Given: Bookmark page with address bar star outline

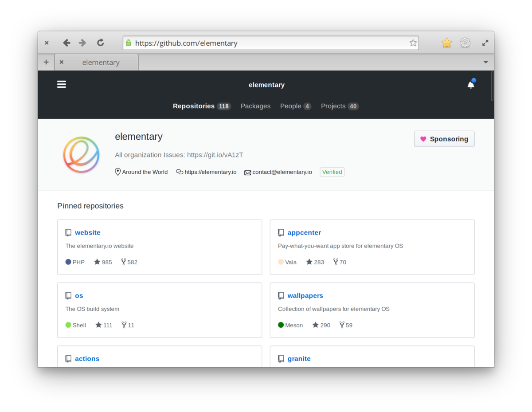Looking at the screenshot, I should pos(413,43).
